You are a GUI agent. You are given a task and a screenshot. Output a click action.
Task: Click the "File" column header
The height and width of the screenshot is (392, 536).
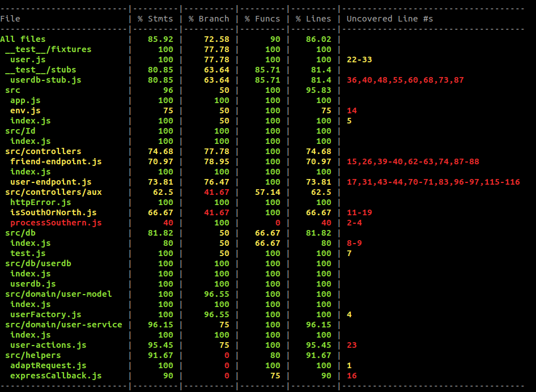coord(10,19)
